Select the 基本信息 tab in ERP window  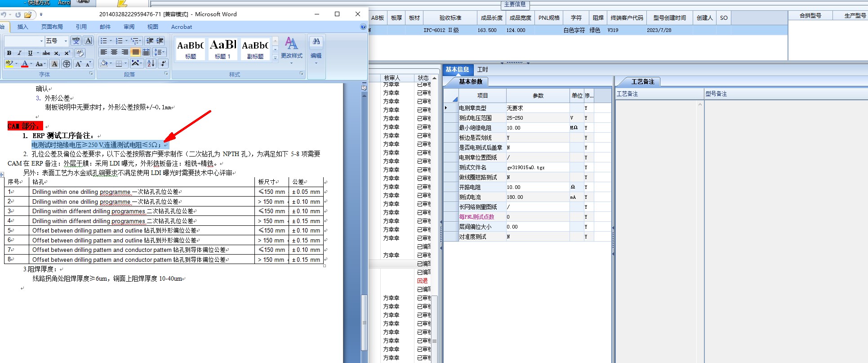click(x=458, y=70)
